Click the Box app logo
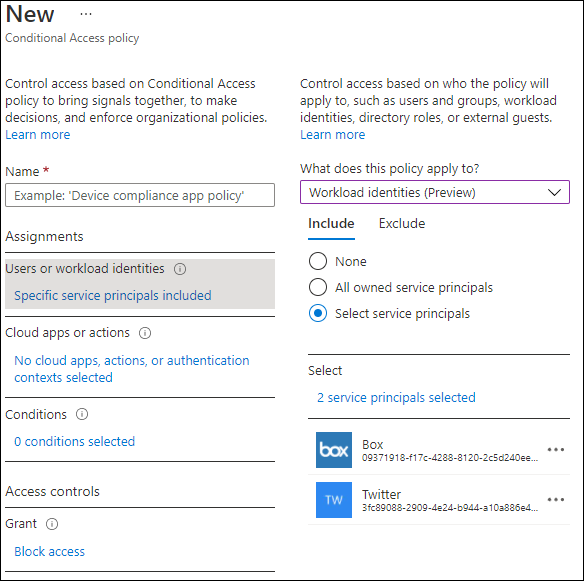584x581 pixels. (x=334, y=450)
